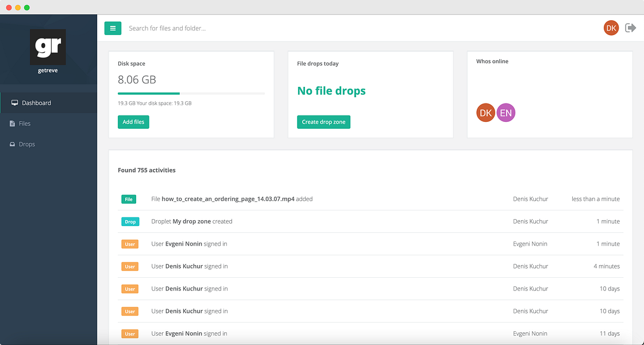The image size is (644, 345).
Task: Click the getreve logo
Action: point(48,47)
